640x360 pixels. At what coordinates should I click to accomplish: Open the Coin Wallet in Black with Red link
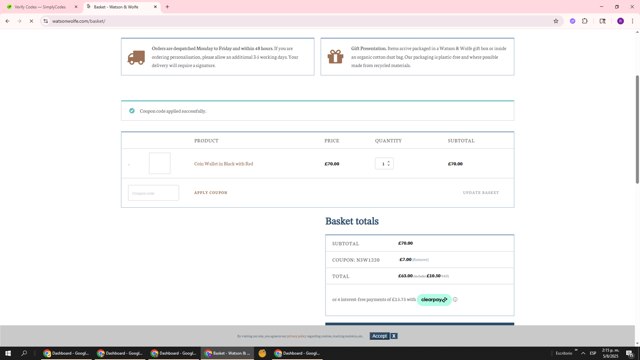click(223, 164)
